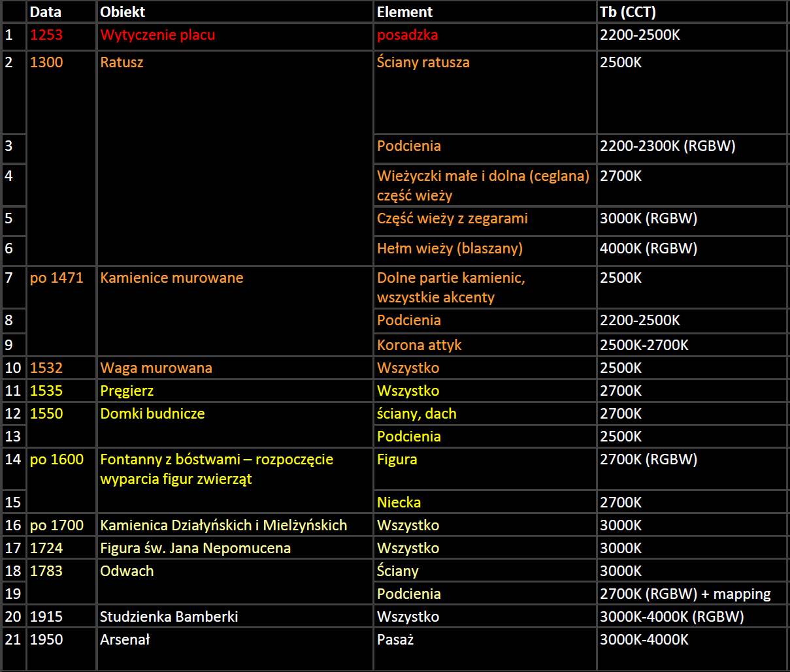The width and height of the screenshot is (790, 672).
Task: Click the "Data" column header
Action: pyautogui.click(x=46, y=12)
